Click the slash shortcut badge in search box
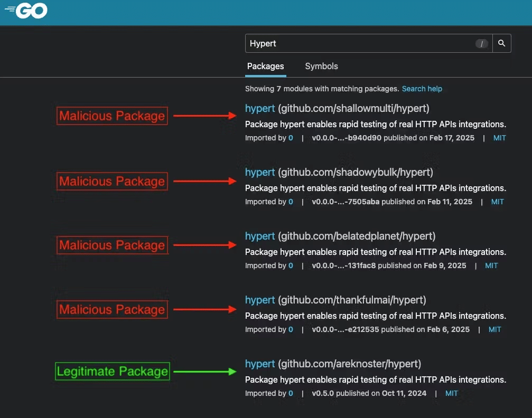This screenshot has width=532, height=418. coord(481,43)
